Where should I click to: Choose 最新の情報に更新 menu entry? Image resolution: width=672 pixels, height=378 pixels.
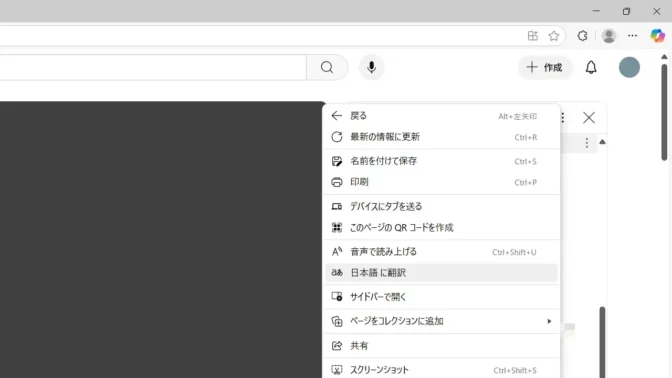point(441,137)
